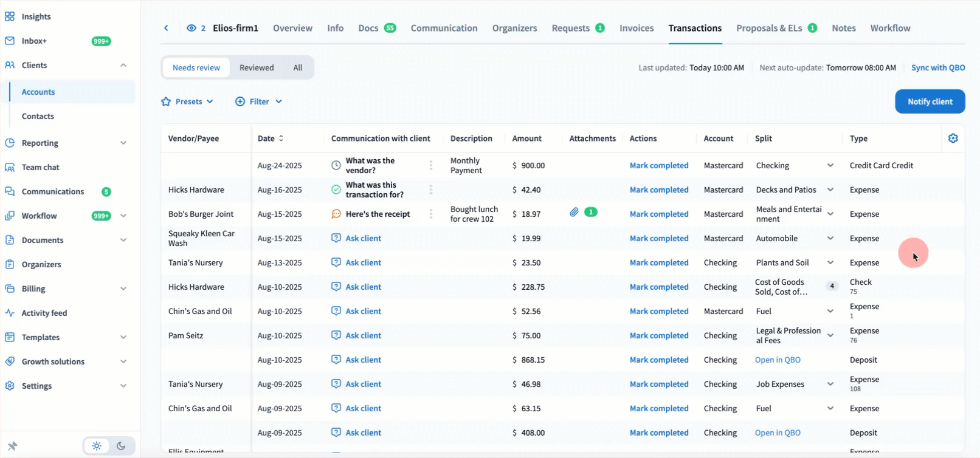Click the Activity feed sidebar icon
The height and width of the screenshot is (458, 980).
tap(10, 313)
